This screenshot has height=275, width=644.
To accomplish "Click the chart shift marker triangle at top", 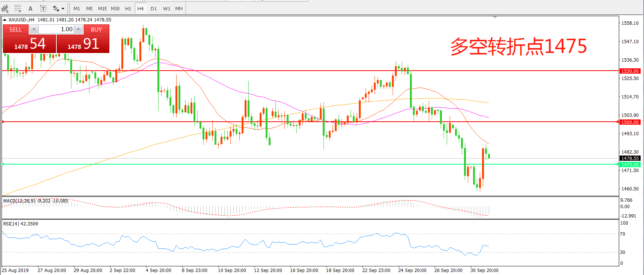I will [495, 17].
